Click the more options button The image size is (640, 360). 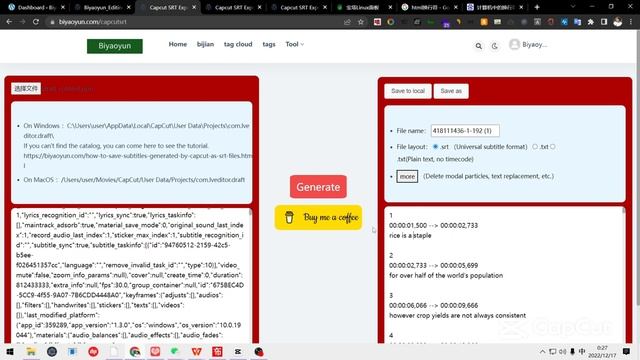[x=407, y=176]
